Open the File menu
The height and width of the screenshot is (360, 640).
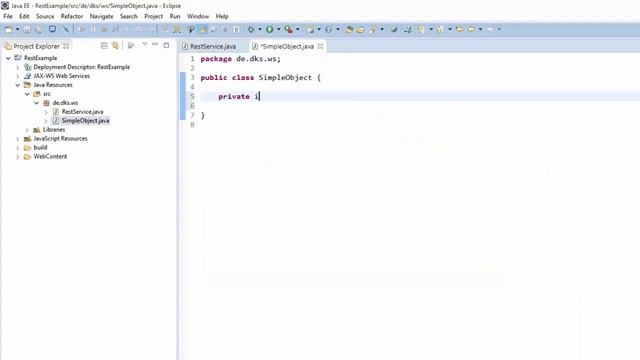(8, 16)
